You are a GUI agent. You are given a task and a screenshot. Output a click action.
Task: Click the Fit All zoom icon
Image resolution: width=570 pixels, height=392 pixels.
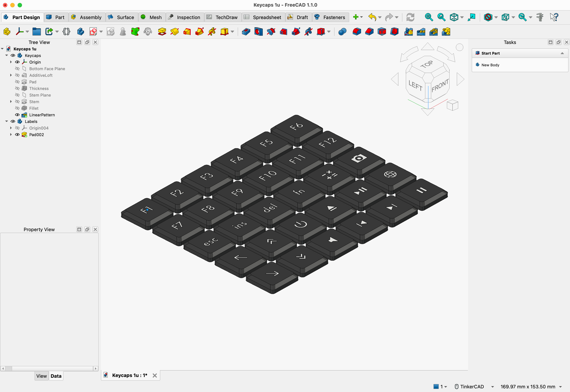[x=429, y=17]
